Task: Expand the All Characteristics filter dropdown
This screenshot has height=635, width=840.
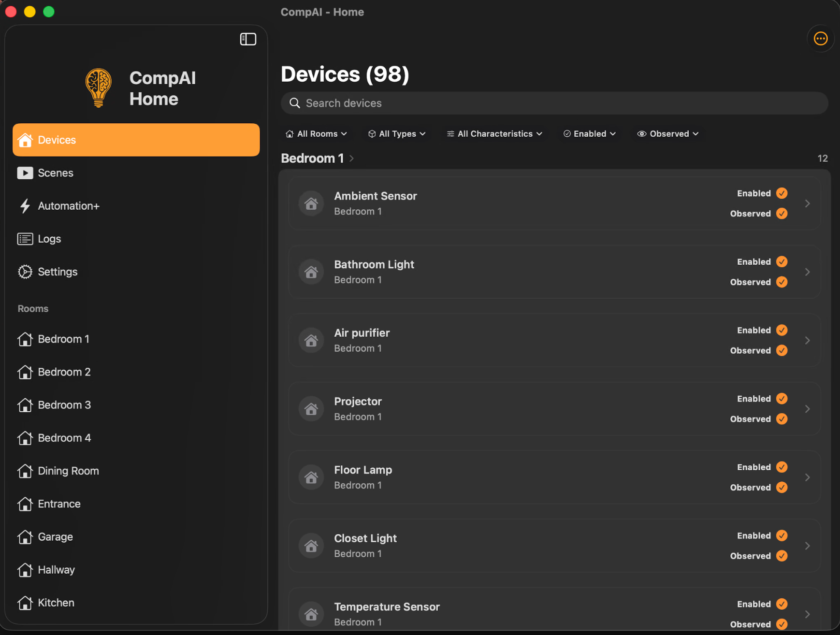Action: pyautogui.click(x=494, y=134)
